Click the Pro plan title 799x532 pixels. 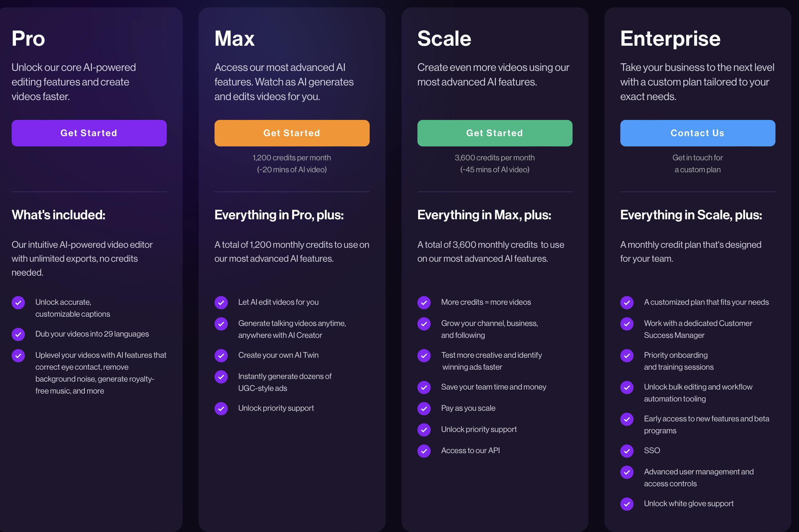(x=28, y=38)
